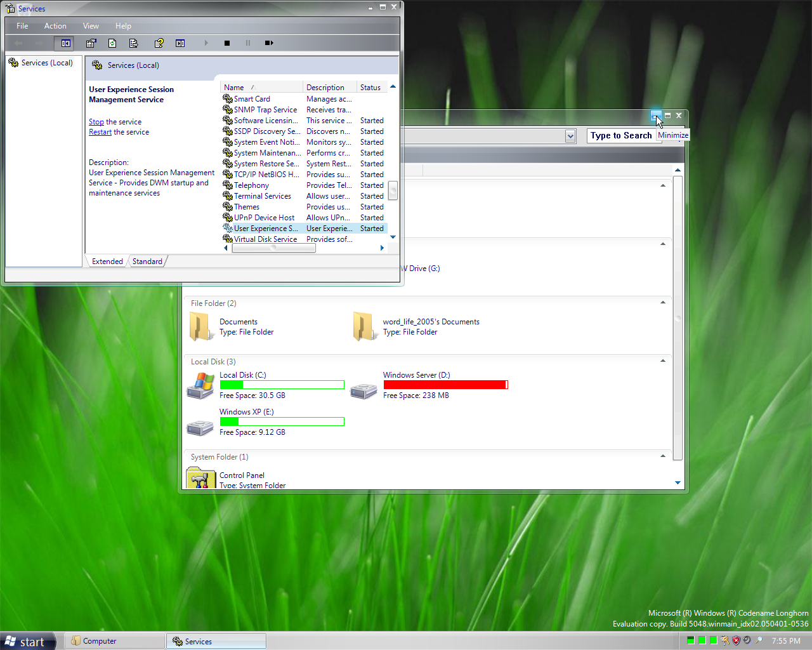Open the Action menu
Image resolution: width=812 pixels, height=650 pixels.
coord(55,26)
